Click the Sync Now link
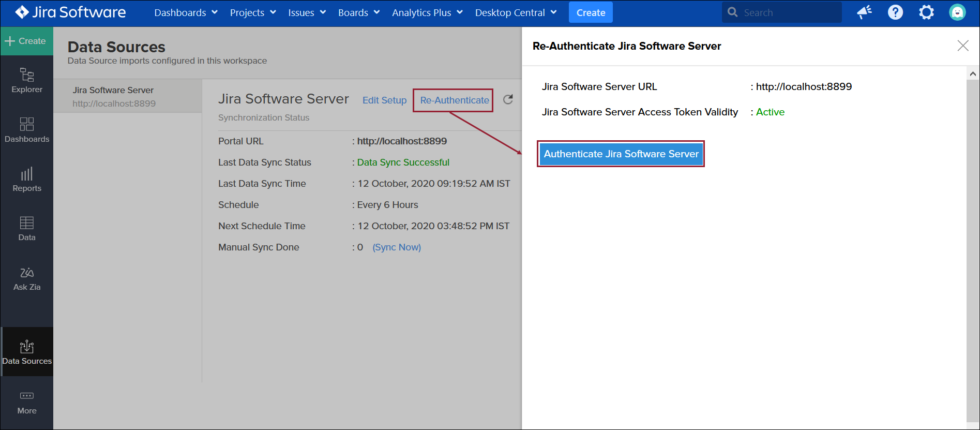This screenshot has height=430, width=980. 397,247
